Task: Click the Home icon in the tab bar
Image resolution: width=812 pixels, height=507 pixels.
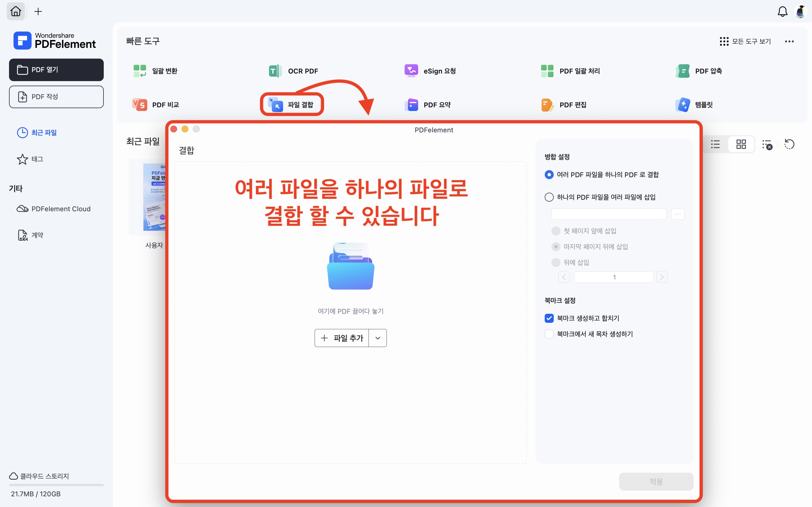Action: click(x=16, y=11)
